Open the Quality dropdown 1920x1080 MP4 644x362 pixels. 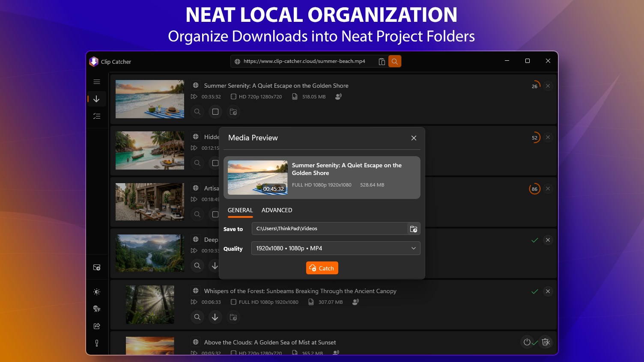point(336,248)
